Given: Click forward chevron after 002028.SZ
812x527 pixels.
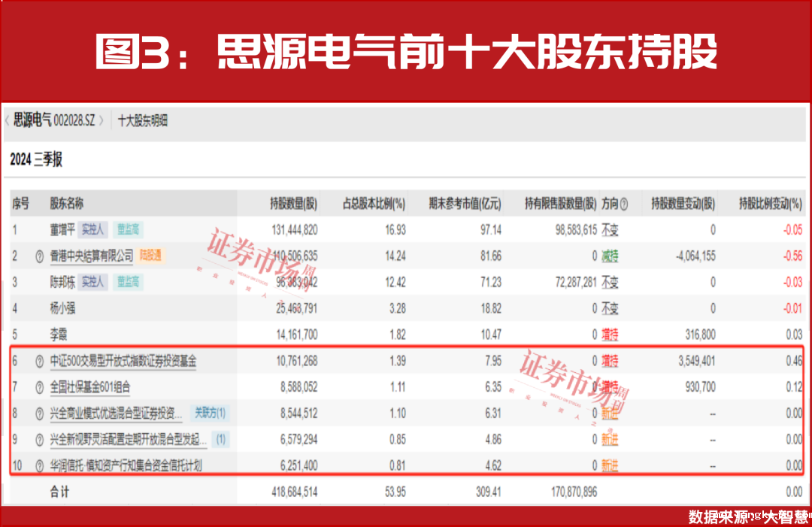Looking at the screenshot, I should 101,121.
